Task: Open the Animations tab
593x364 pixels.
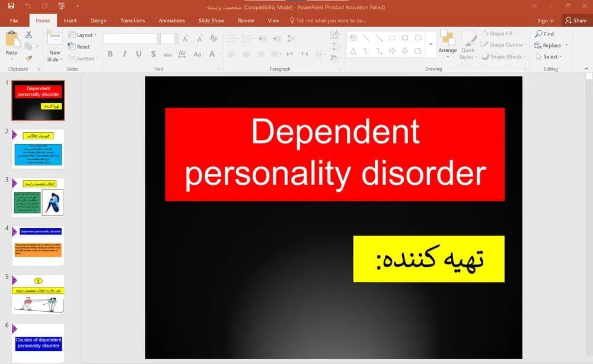Action: pyautogui.click(x=172, y=20)
